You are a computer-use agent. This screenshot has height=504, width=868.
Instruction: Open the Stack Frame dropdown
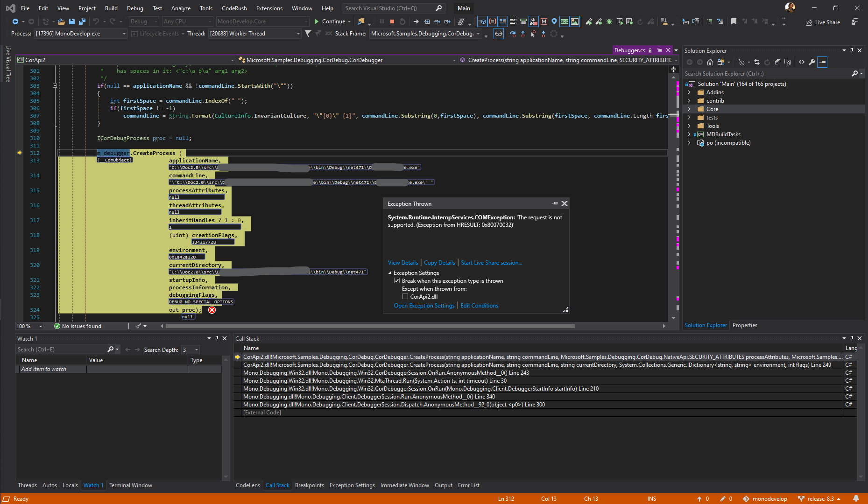tap(479, 33)
